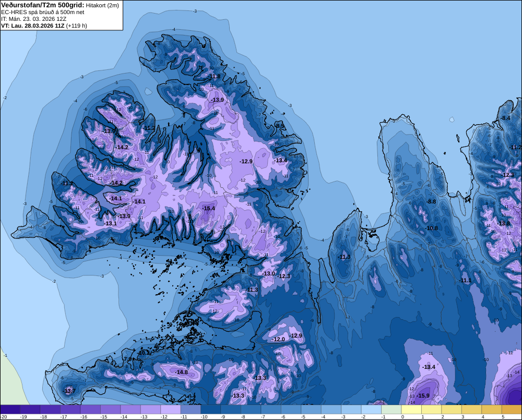Click the orange swatch right of 5
Screen dimensions: 522x420
tap(512, 410)
